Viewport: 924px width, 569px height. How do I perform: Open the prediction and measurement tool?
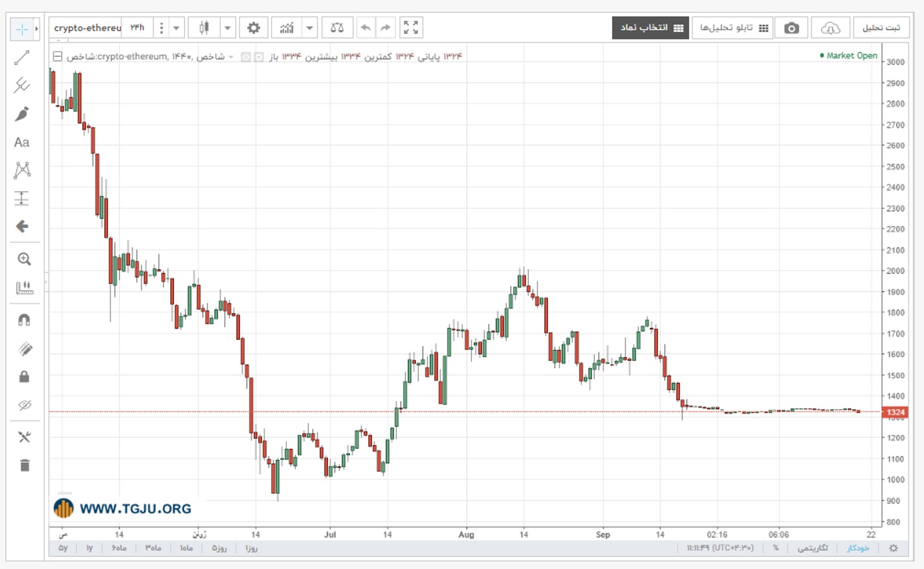[22, 198]
